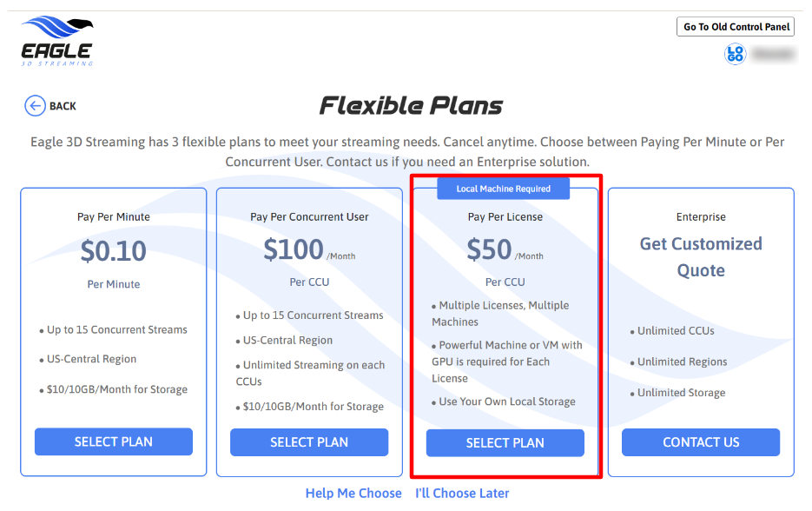
Task: Select the Pay Per License plan
Action: 505,443
